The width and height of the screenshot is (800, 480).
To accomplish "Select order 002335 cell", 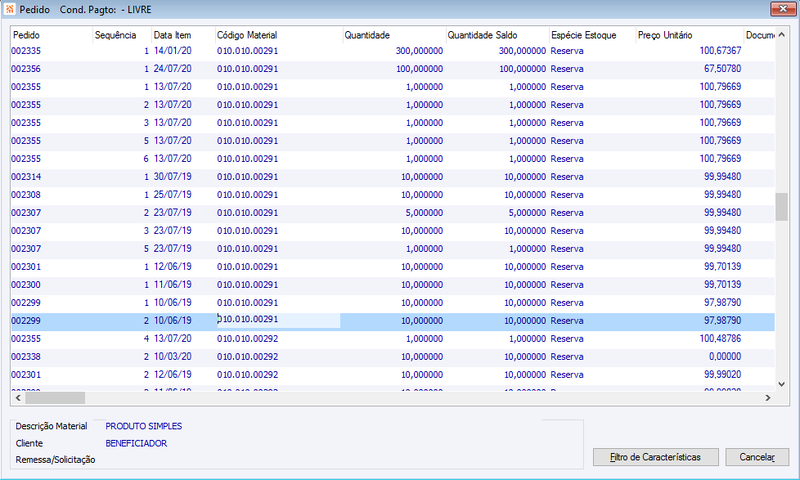I will point(26,51).
